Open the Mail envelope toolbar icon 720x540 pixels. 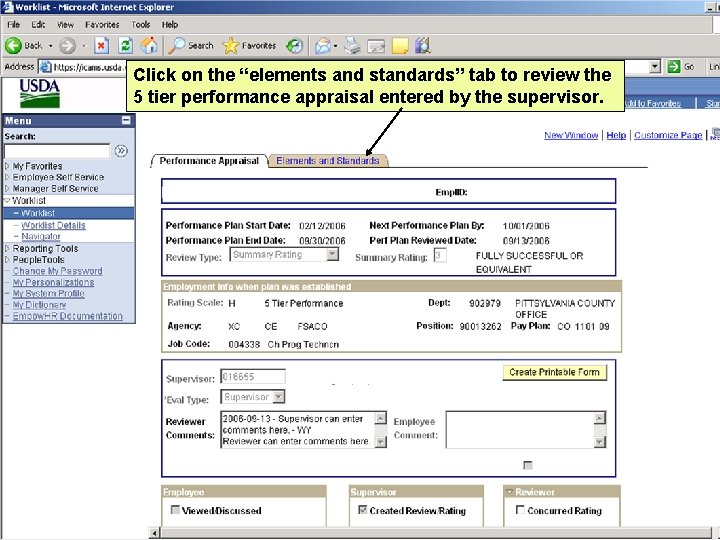coord(323,45)
